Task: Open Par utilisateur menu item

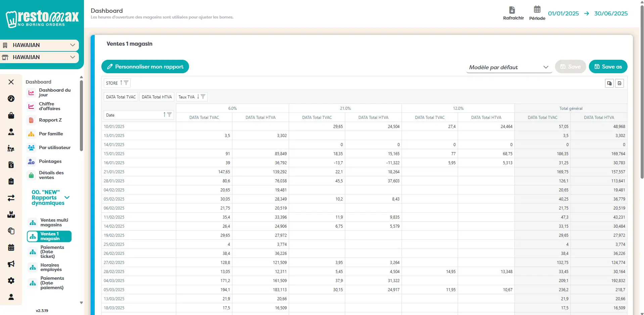Action: tap(49, 147)
